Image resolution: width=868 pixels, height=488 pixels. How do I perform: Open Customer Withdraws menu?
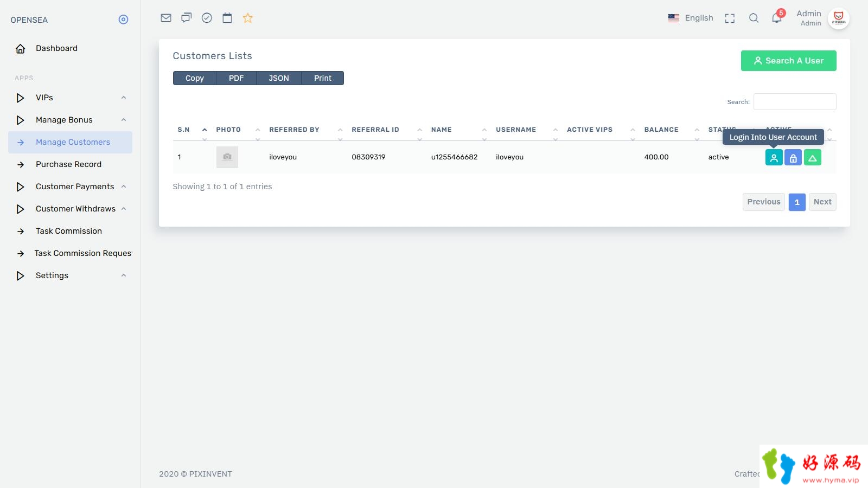71,209
